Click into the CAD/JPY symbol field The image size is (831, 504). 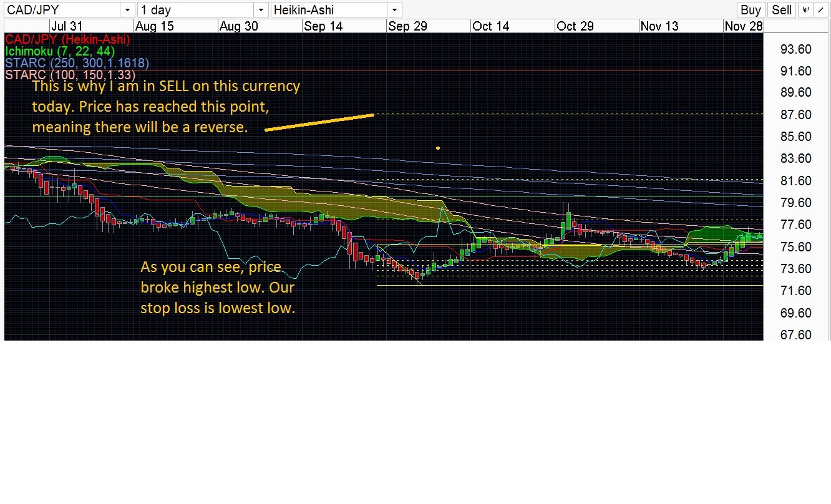(x=62, y=10)
